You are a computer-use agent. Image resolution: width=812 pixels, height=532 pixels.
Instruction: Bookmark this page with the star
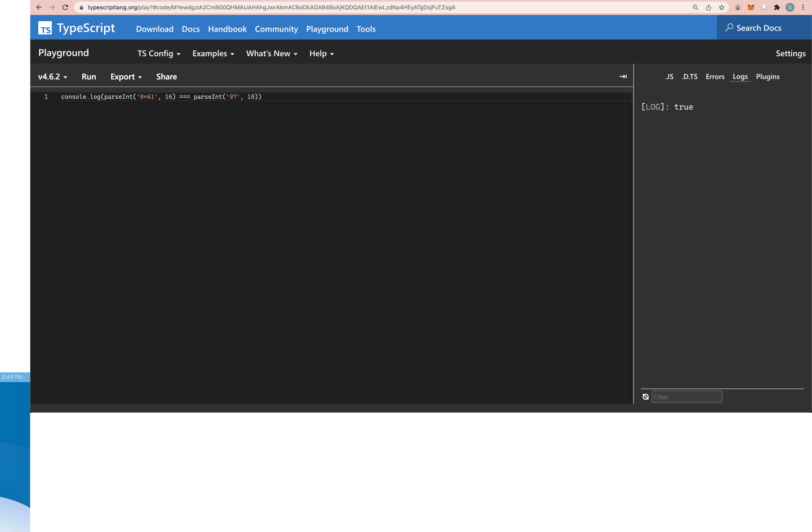(722, 7)
